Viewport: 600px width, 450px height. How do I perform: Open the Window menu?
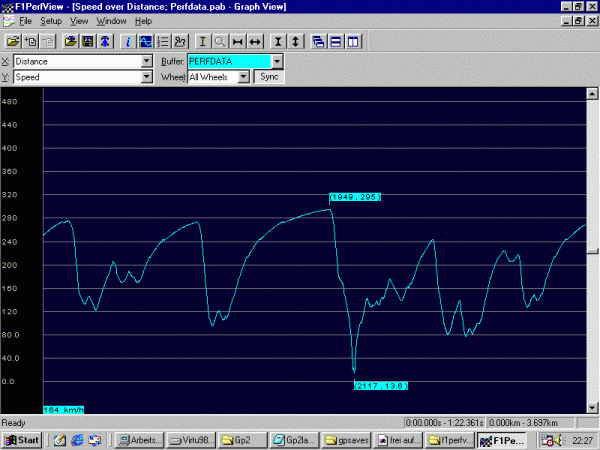(111, 21)
